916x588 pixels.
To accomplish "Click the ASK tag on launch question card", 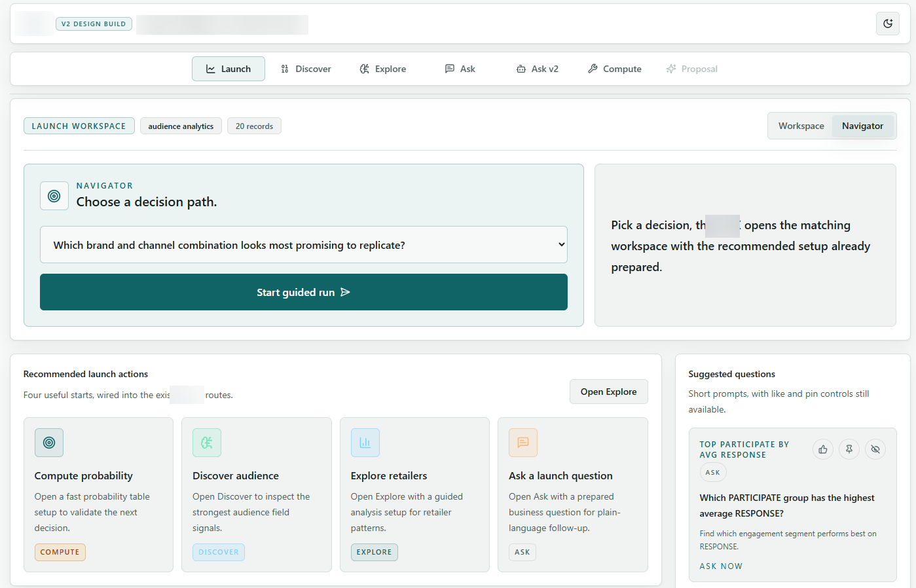I will pyautogui.click(x=522, y=552).
